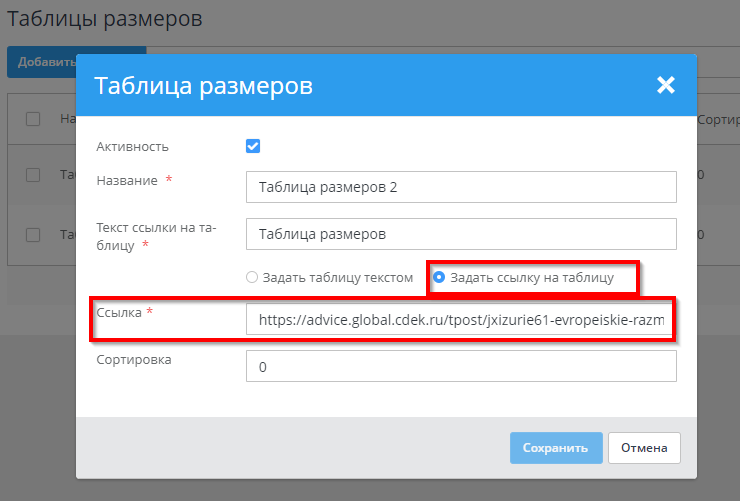Click the Сортировка number field
The height and width of the screenshot is (501, 740).
coord(460,366)
